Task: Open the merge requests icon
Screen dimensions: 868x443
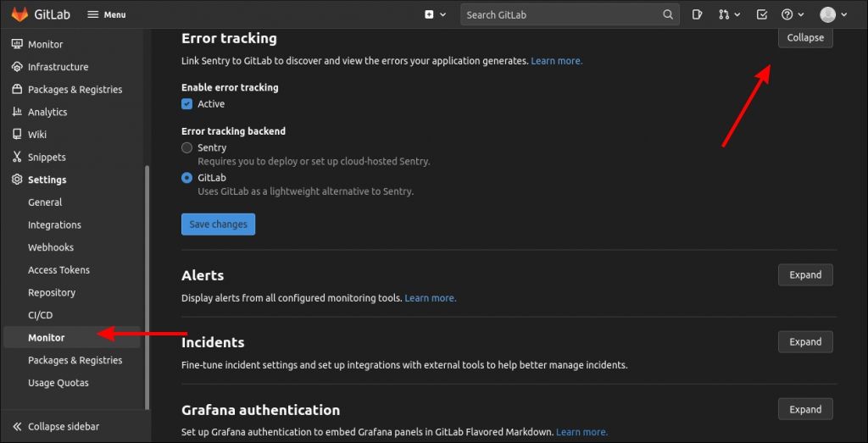Action: 724,15
